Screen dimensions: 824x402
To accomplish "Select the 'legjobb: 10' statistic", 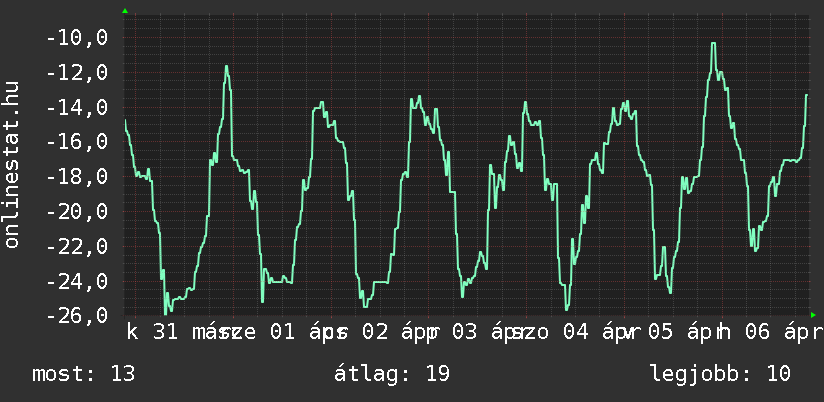I will click(720, 374).
